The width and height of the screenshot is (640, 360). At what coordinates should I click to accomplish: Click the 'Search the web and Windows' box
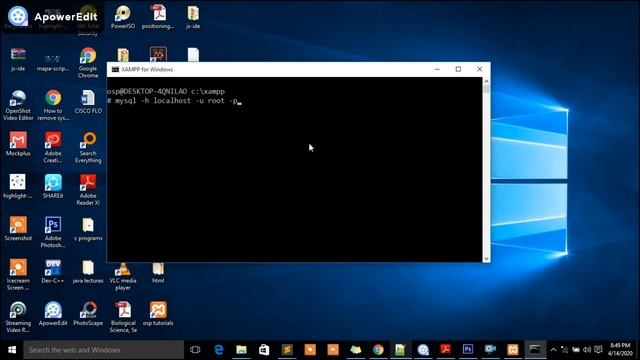point(104,350)
